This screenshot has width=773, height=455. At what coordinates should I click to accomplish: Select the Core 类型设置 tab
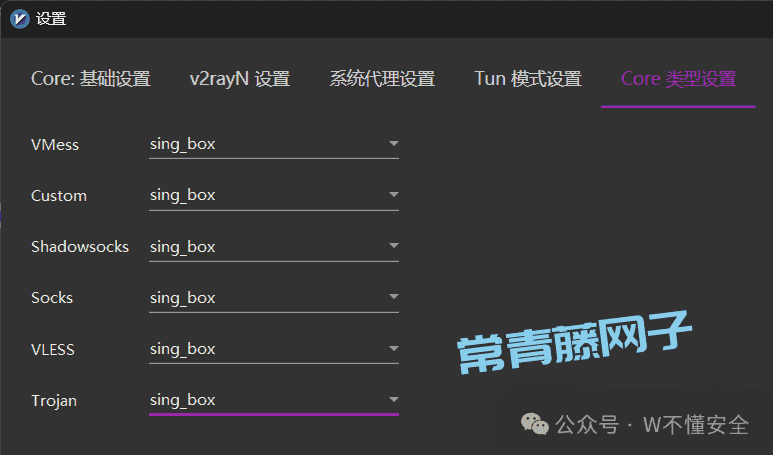[678, 79]
